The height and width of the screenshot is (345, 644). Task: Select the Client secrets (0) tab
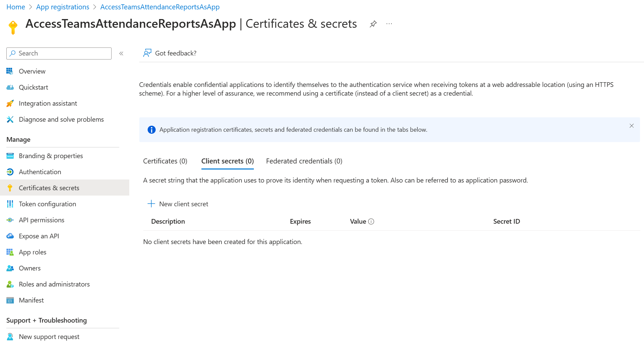click(x=227, y=161)
